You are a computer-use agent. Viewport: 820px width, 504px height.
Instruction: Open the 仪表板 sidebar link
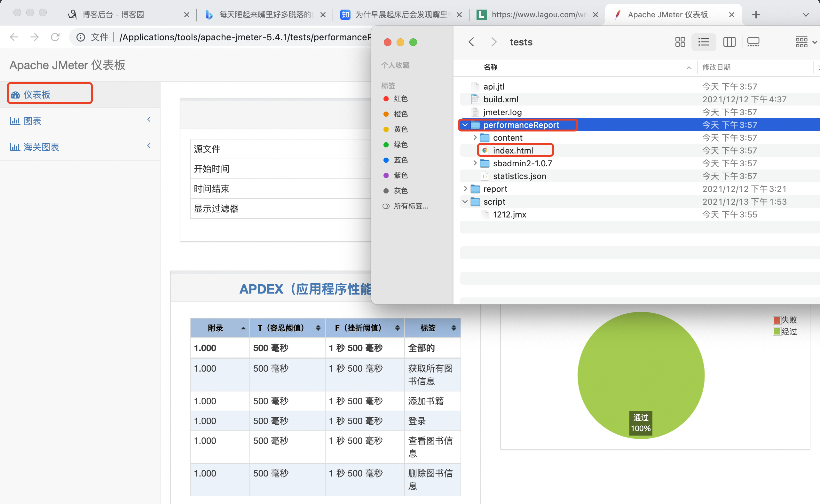(x=37, y=95)
